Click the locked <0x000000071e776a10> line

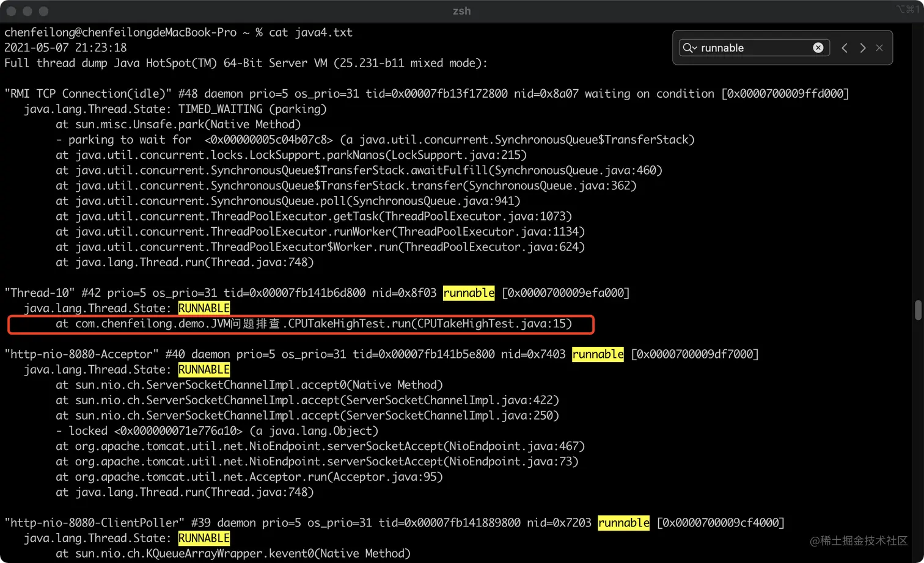tap(217, 430)
